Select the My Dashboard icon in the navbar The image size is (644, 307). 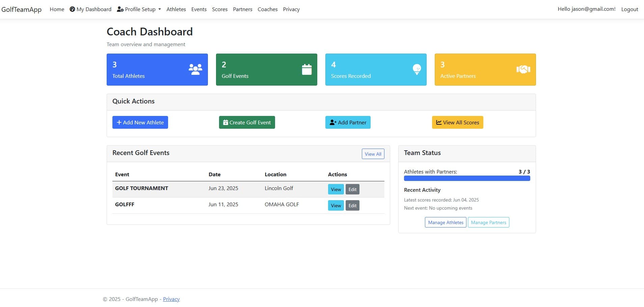(x=72, y=9)
